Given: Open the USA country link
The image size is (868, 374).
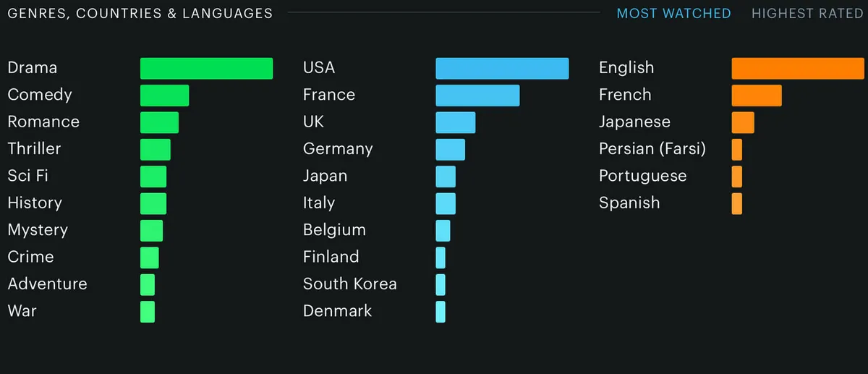Looking at the screenshot, I should point(319,68).
